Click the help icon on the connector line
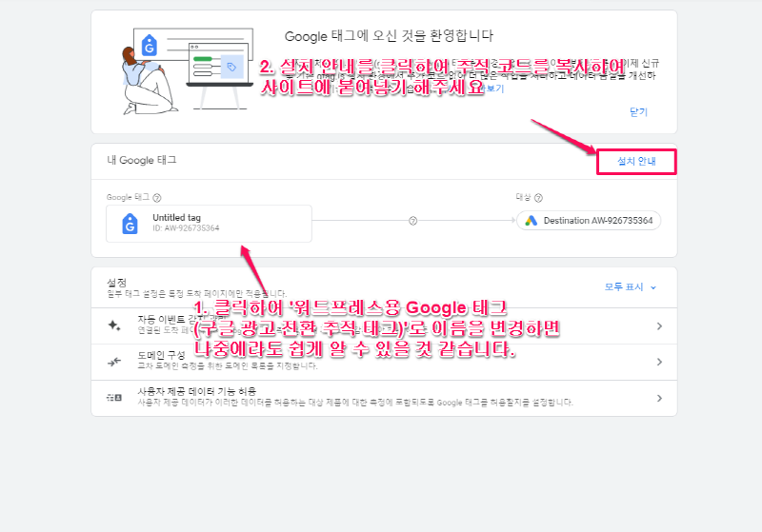The width and height of the screenshot is (762, 532). [413, 221]
